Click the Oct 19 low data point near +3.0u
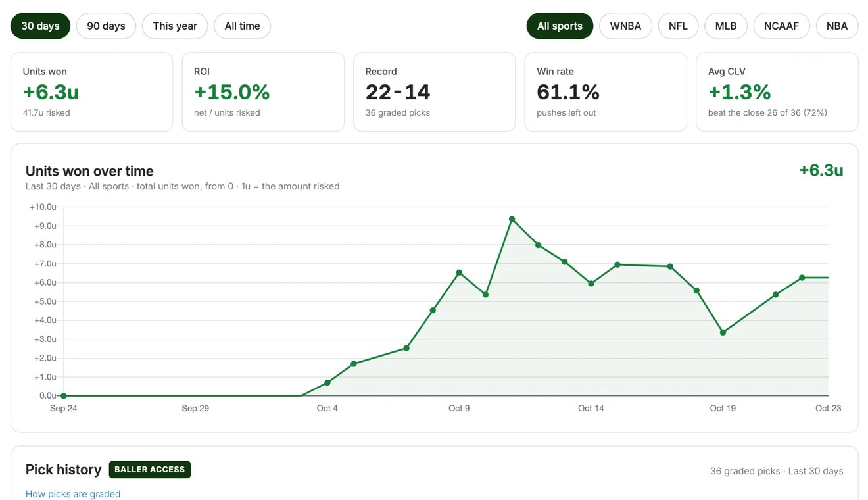Viewport: 868px width, 500px height. pos(723,332)
